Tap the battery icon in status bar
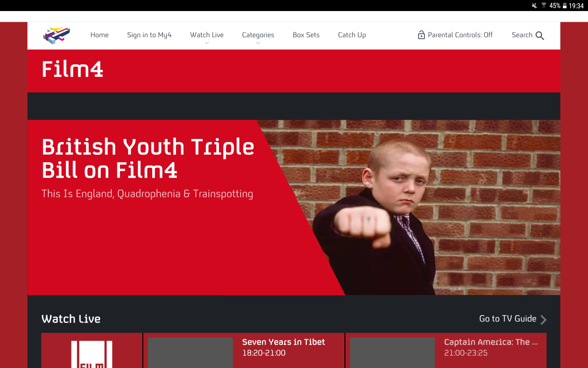This screenshot has width=588, height=368. (x=564, y=6)
